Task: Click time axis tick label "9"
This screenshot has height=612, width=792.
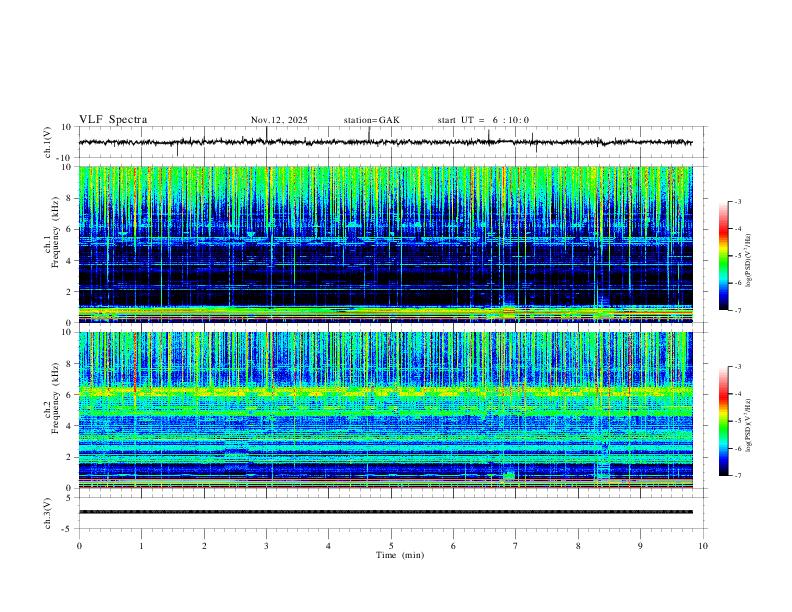Action: point(640,546)
